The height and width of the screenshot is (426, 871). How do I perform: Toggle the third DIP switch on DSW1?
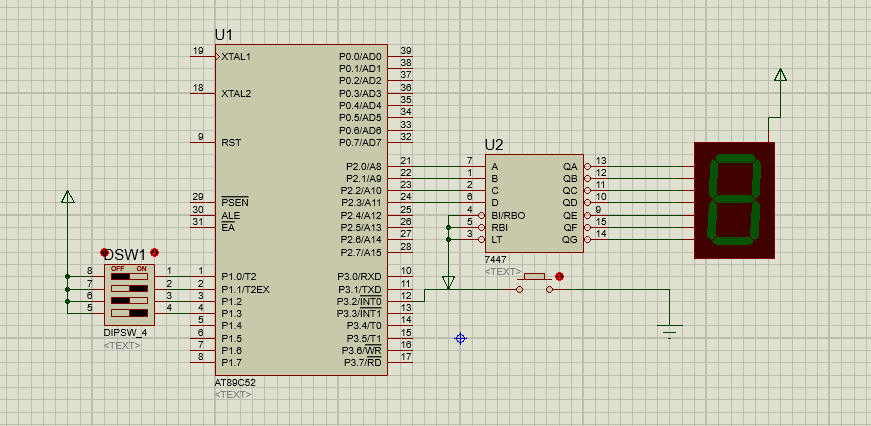coord(129,301)
